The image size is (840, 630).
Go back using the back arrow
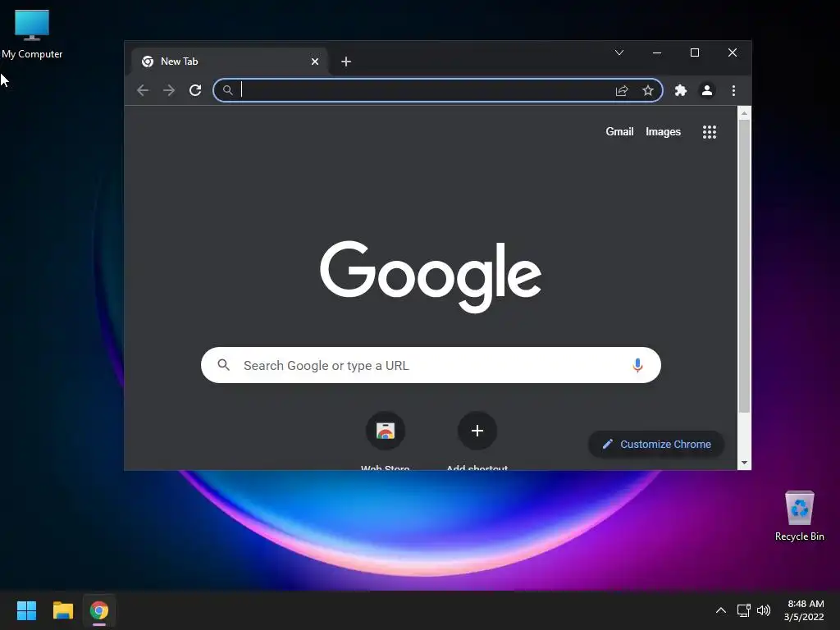pos(143,90)
